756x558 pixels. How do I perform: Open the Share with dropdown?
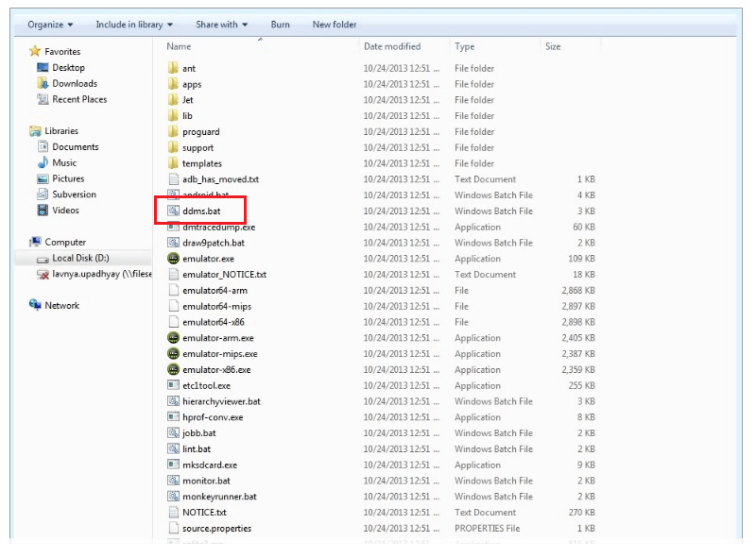tap(221, 25)
